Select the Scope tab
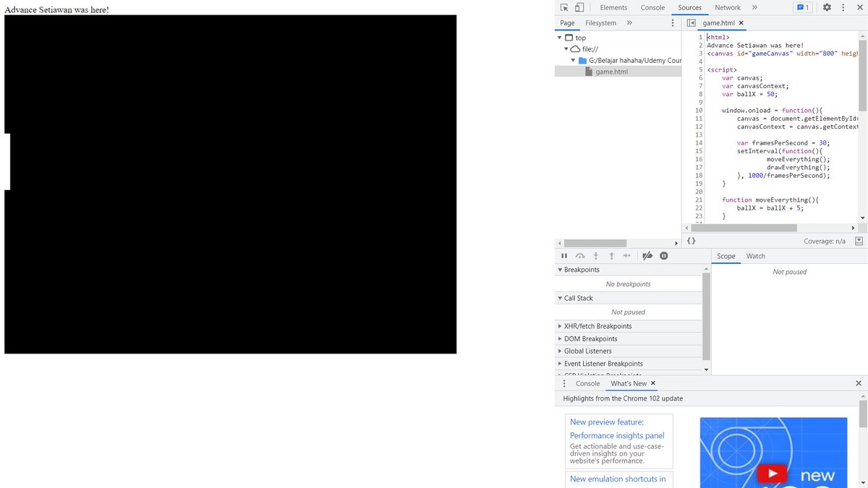The image size is (868, 488). [726, 256]
